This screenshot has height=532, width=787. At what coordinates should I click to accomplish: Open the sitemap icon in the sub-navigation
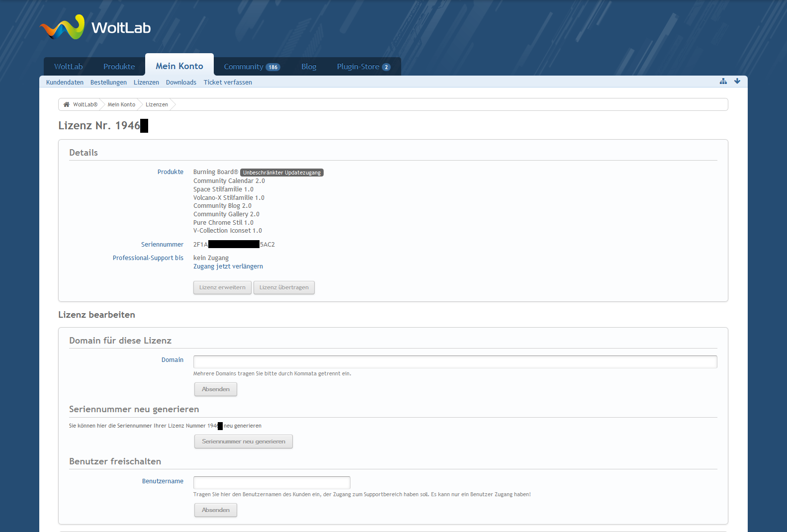click(723, 81)
